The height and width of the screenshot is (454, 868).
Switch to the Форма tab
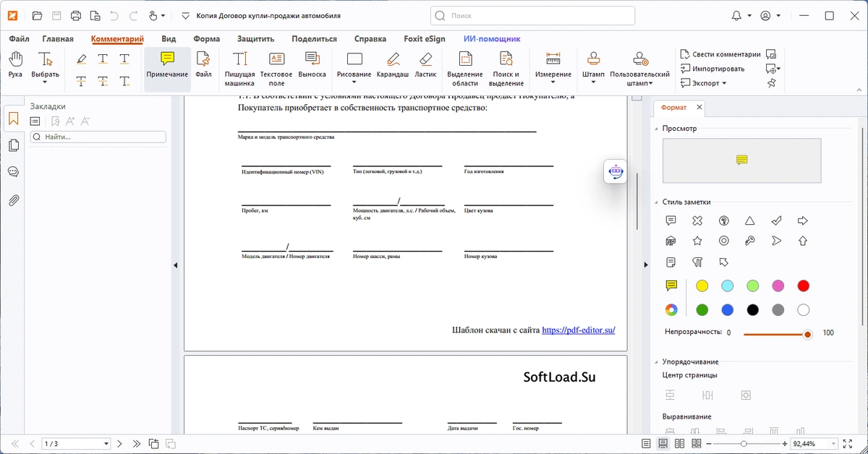pyautogui.click(x=207, y=39)
